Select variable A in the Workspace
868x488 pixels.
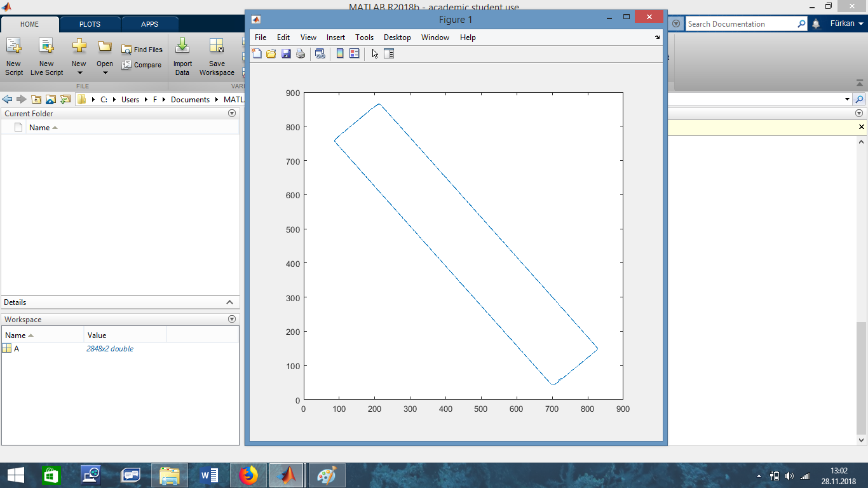click(x=17, y=349)
